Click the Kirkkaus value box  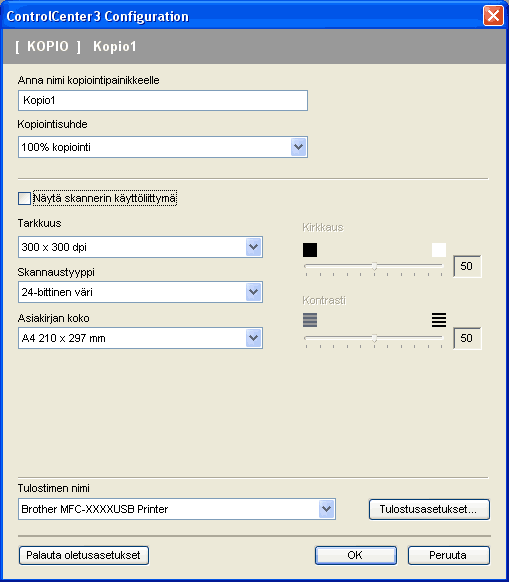[467, 266]
